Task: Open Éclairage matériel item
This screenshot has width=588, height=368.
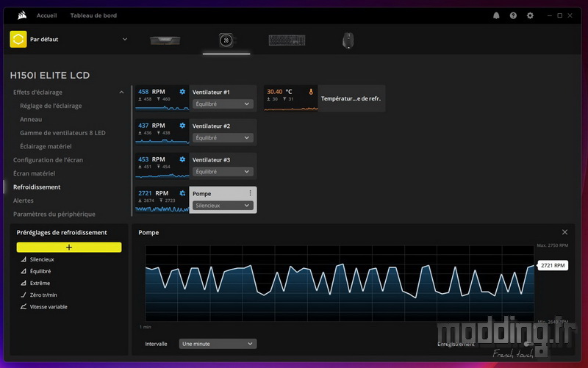Action: (x=46, y=146)
